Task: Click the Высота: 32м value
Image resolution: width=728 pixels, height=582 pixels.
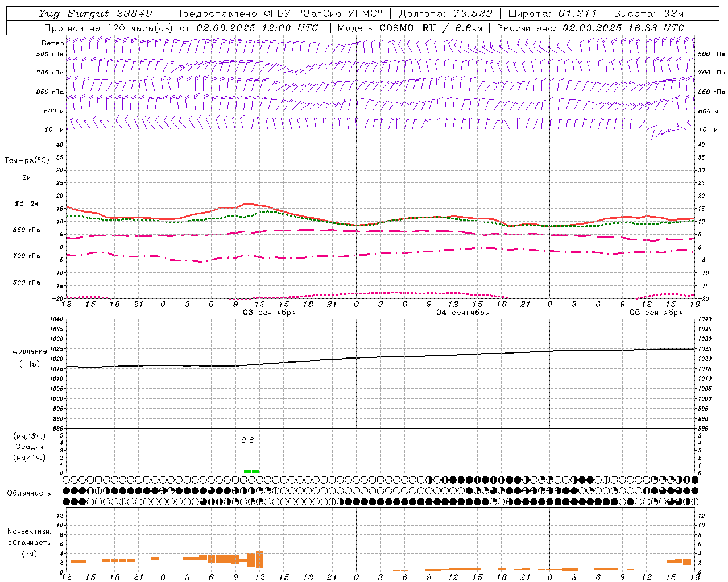Action: tap(649, 14)
